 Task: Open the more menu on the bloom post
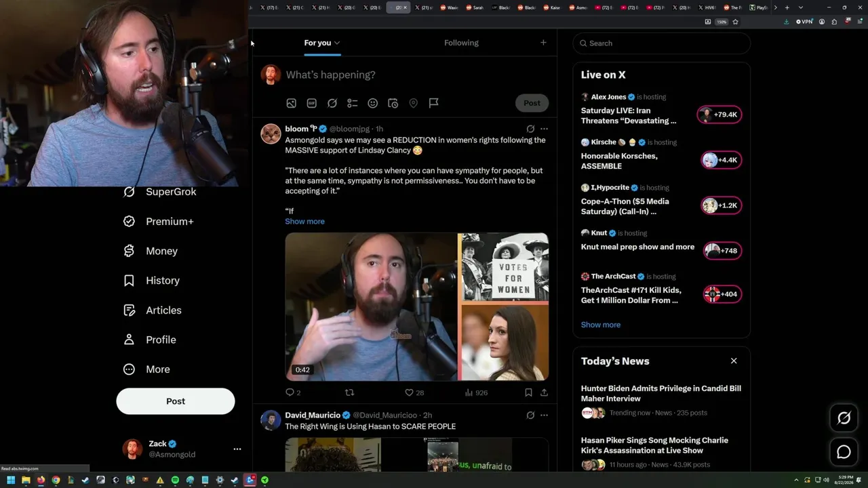tap(544, 129)
